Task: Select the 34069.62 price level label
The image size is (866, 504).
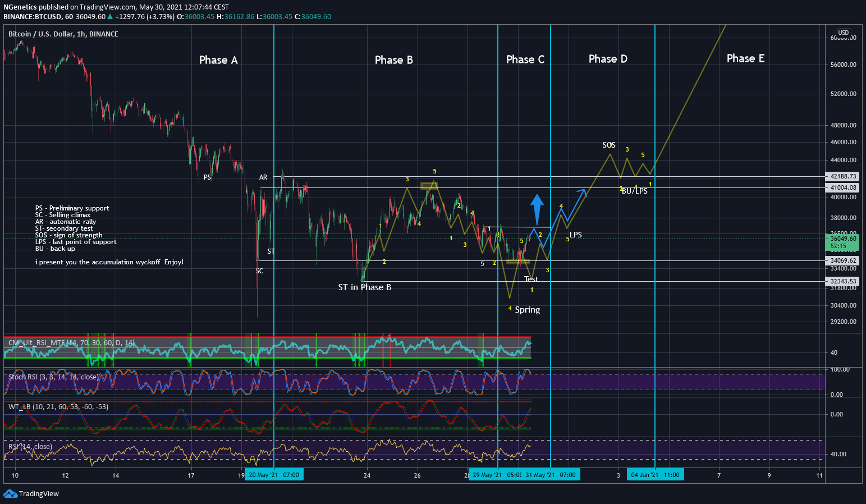Action: [x=843, y=260]
